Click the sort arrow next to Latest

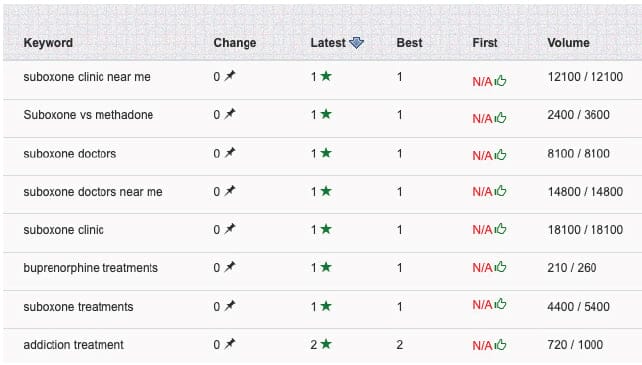[x=356, y=43]
